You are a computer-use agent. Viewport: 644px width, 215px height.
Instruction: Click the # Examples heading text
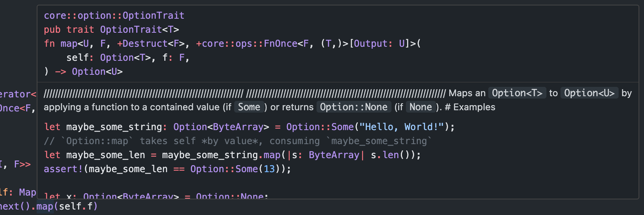coord(470,107)
